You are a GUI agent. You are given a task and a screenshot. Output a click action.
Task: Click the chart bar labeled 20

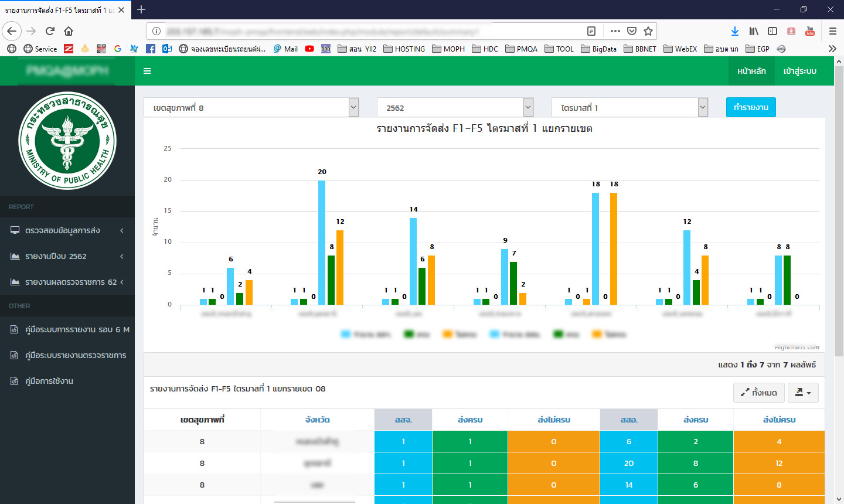(322, 242)
